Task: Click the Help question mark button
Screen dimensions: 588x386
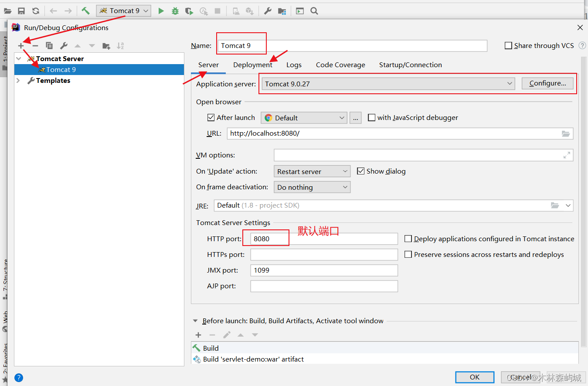Action: pyautogui.click(x=19, y=377)
